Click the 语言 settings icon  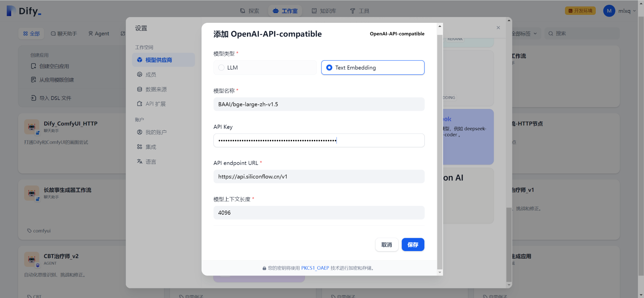139,161
